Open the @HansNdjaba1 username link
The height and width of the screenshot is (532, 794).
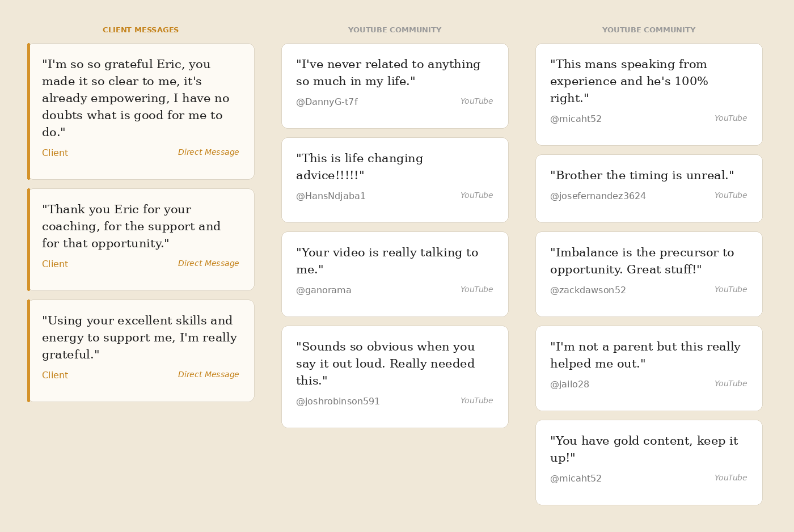(331, 196)
